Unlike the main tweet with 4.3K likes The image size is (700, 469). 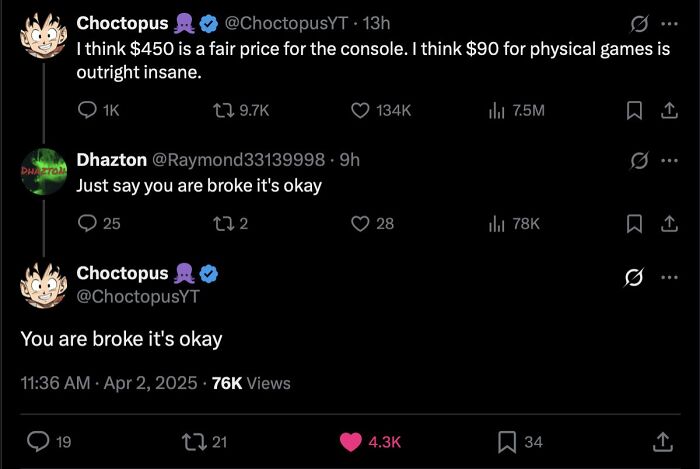349,441
